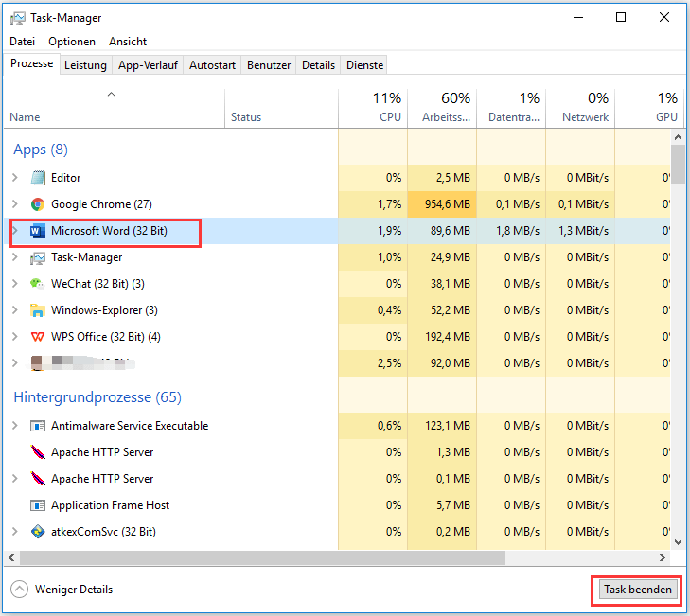Expand the Google Chrome (27) group
690x616 pixels.
point(15,204)
